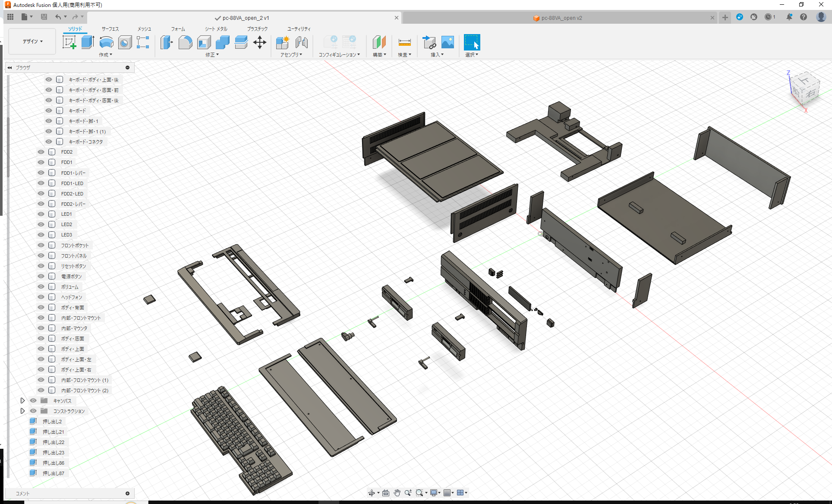The width and height of the screenshot is (832, 504).
Task: Click the 右 face of the ViewCube
Action: pyautogui.click(x=810, y=94)
